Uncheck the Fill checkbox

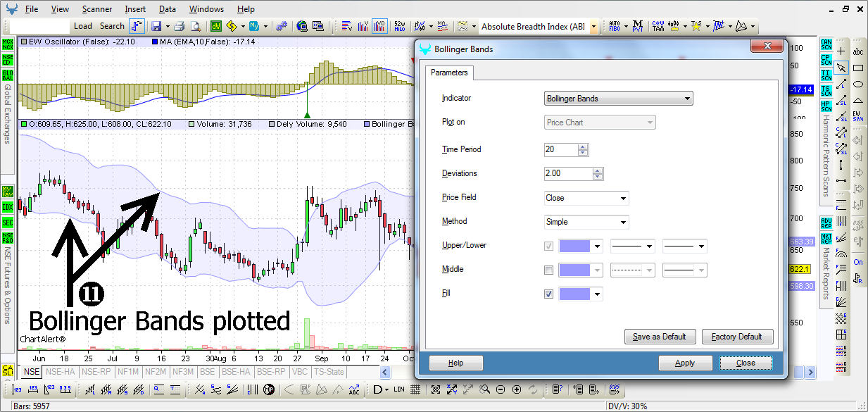[x=549, y=294]
